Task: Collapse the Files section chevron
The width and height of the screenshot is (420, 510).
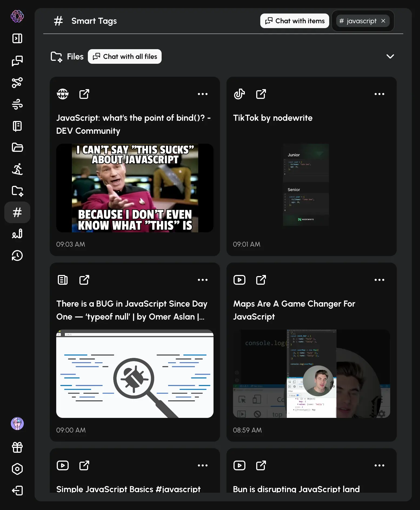Action: point(390,56)
